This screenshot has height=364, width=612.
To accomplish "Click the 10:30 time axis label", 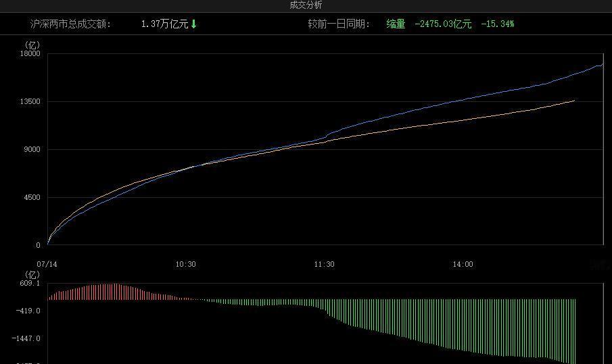I will (x=185, y=264).
